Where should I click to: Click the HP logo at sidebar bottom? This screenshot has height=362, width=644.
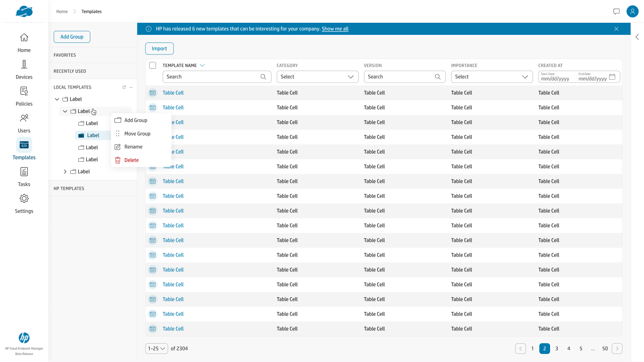tap(24, 338)
